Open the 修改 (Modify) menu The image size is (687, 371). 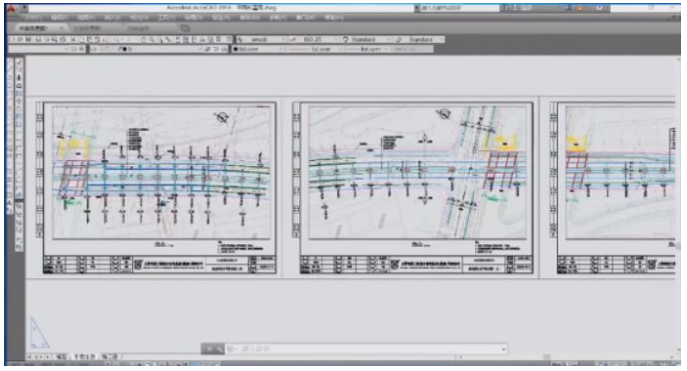click(249, 18)
